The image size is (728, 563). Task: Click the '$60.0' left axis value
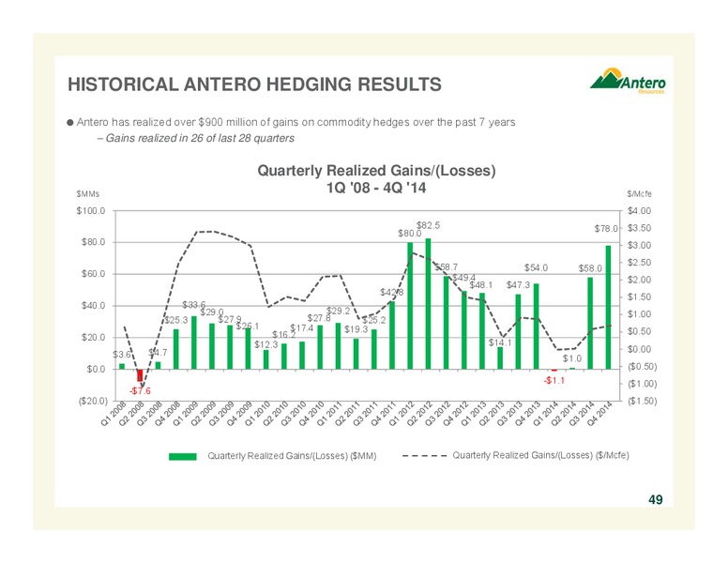point(93,274)
